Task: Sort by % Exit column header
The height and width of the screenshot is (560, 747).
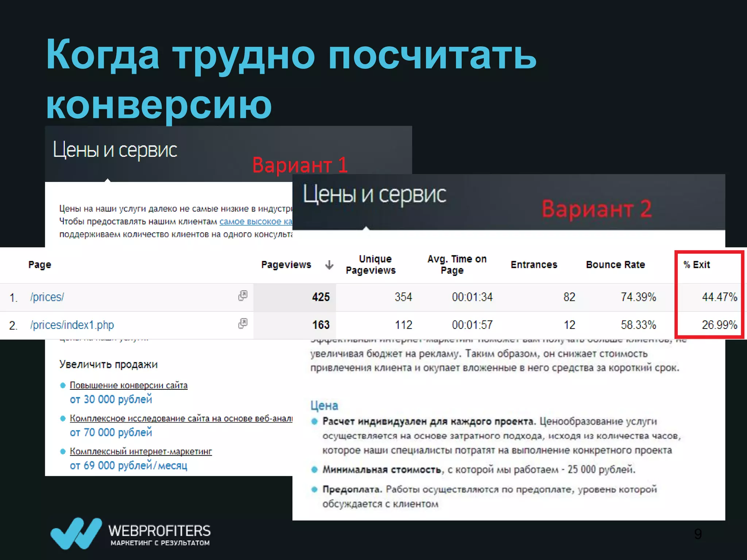Action: point(697,265)
